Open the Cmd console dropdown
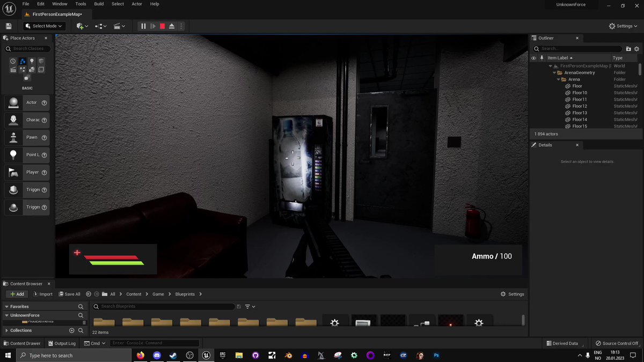The width and height of the screenshot is (644, 362). click(94, 343)
